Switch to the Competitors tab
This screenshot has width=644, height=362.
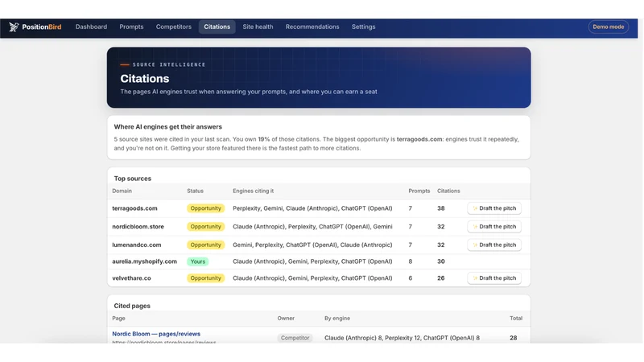[x=173, y=27]
